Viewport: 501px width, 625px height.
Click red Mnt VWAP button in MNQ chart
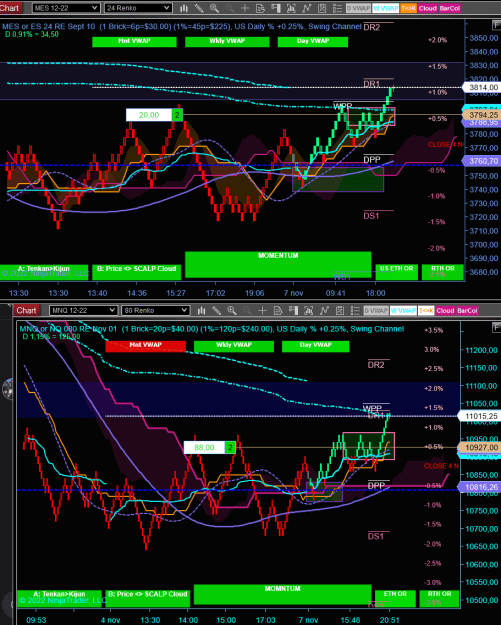pyautogui.click(x=145, y=346)
